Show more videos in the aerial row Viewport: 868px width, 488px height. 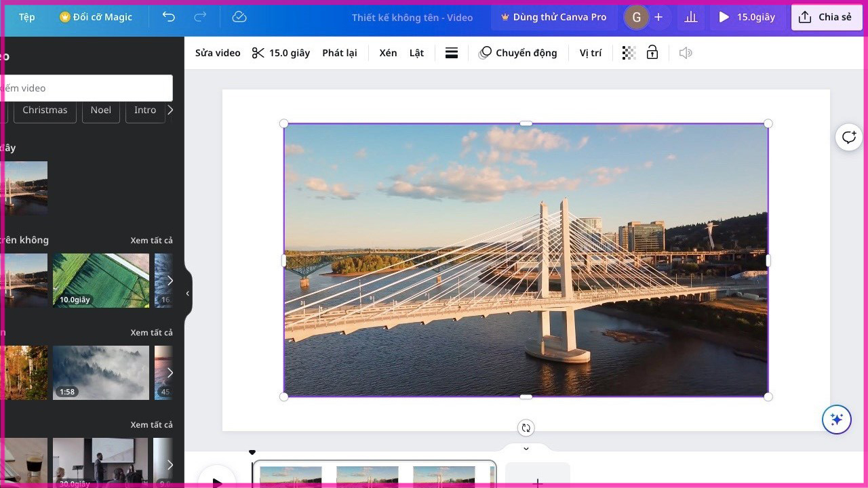170,281
